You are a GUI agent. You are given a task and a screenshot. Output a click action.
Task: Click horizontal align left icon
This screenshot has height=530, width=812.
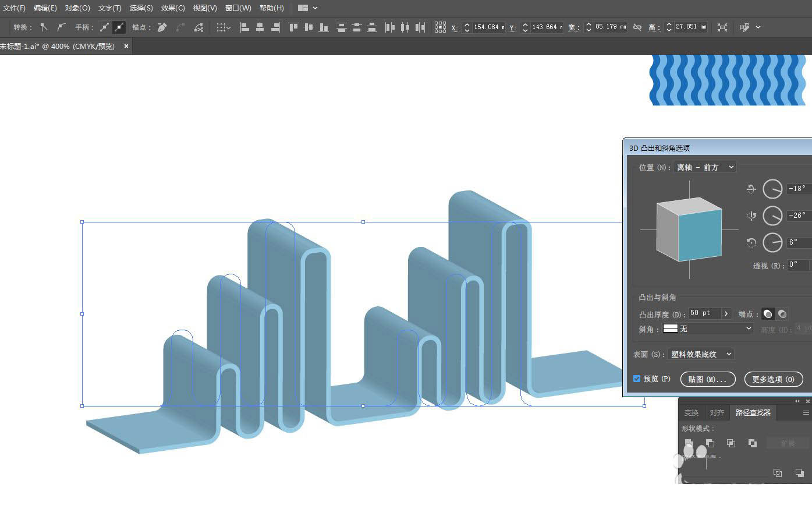[245, 27]
